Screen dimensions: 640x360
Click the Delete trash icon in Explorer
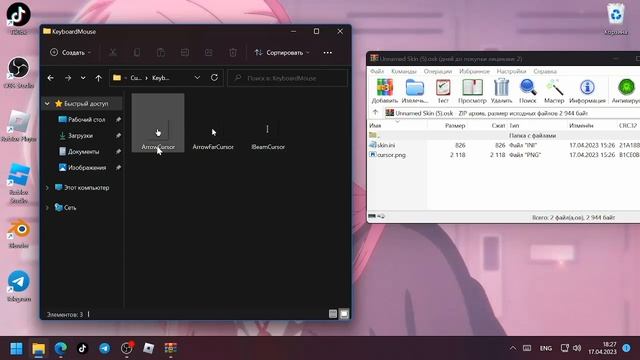click(x=233, y=53)
